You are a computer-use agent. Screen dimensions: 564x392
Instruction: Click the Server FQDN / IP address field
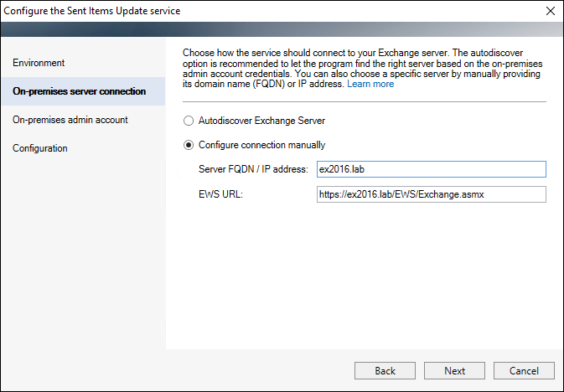point(432,169)
